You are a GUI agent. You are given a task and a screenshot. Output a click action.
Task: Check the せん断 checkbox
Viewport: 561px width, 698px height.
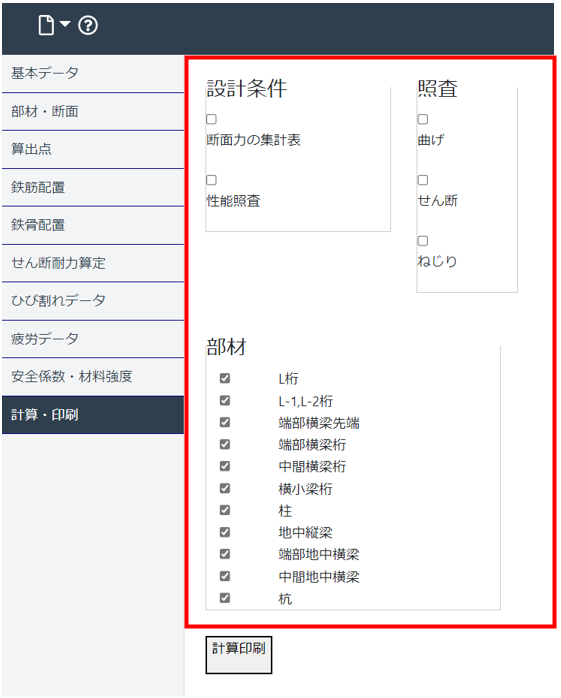point(423,180)
